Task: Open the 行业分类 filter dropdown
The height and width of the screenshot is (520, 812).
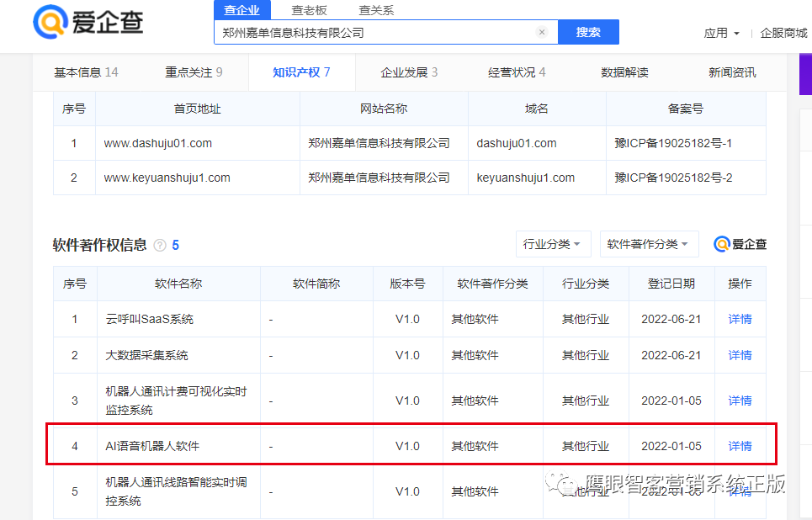Action: click(553, 243)
